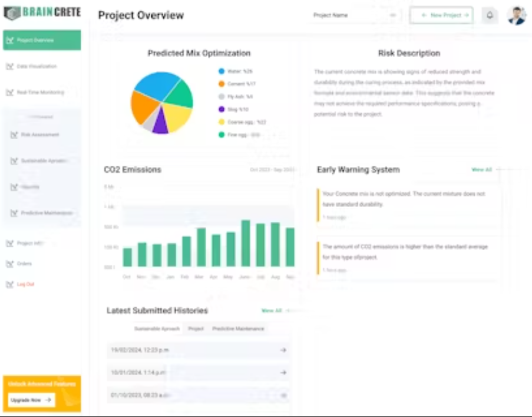Click the Oct bar in CO2 chart

tap(127, 257)
